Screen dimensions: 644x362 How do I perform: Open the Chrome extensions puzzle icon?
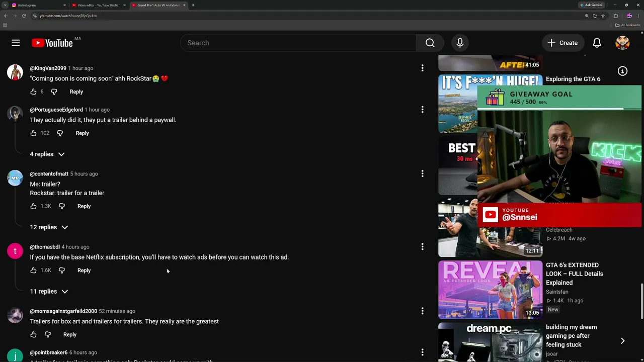(x=615, y=16)
